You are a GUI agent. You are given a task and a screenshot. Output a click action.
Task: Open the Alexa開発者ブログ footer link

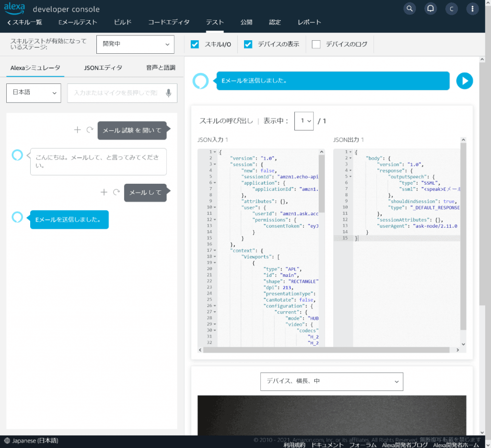click(405, 445)
